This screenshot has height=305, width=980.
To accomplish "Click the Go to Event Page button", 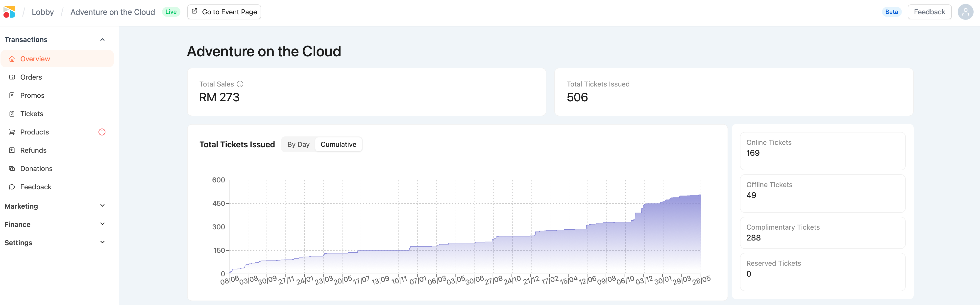I will coord(224,12).
